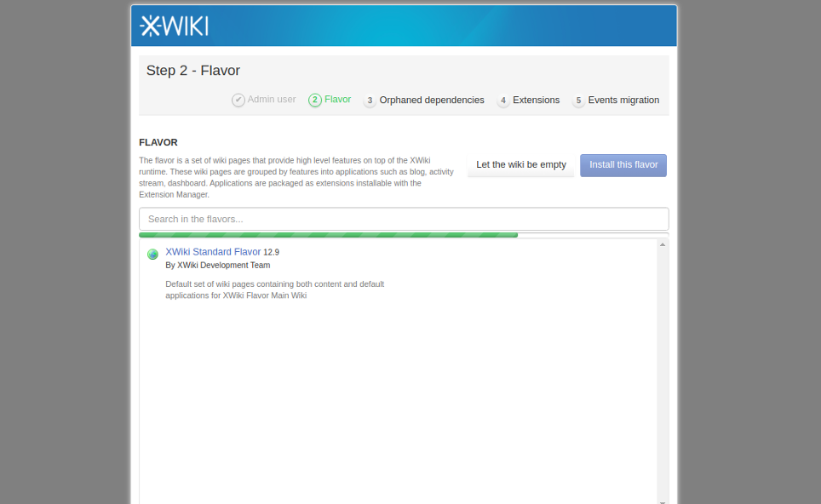The width and height of the screenshot is (821, 504).
Task: Click 'Step 2 - Flavor' heading
Action: 193,71
